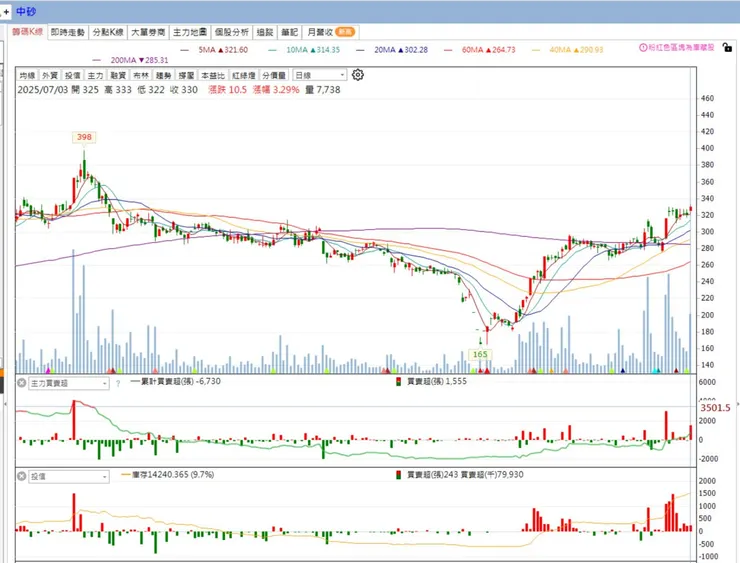Click the lock icon at top right
This screenshot has height=563, width=740.
click(x=727, y=47)
